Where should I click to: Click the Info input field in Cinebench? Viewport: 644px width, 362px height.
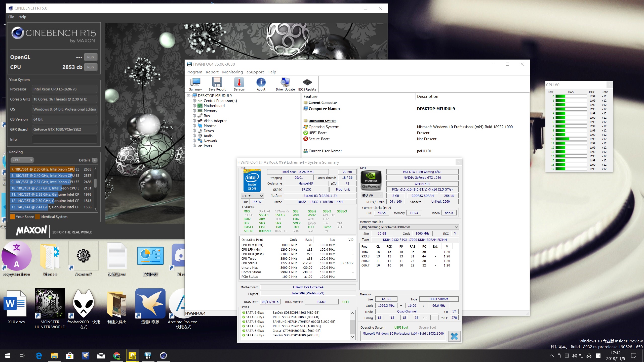point(64,139)
